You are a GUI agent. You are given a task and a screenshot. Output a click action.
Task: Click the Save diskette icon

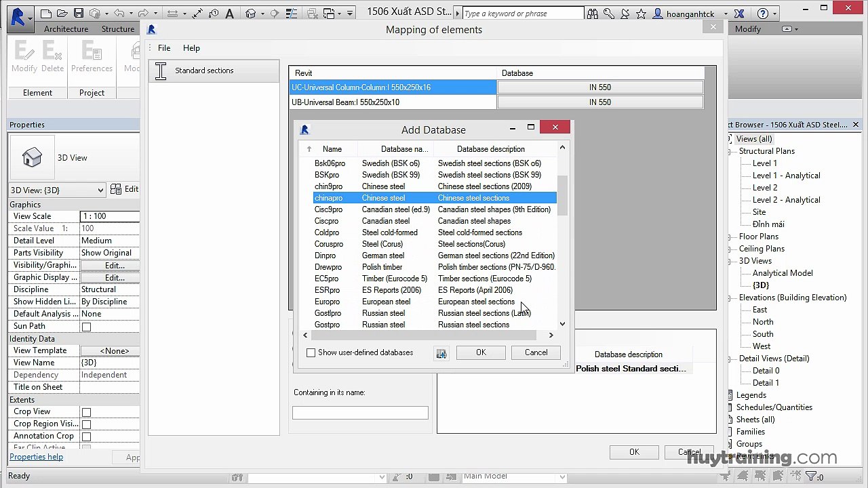coord(79,14)
